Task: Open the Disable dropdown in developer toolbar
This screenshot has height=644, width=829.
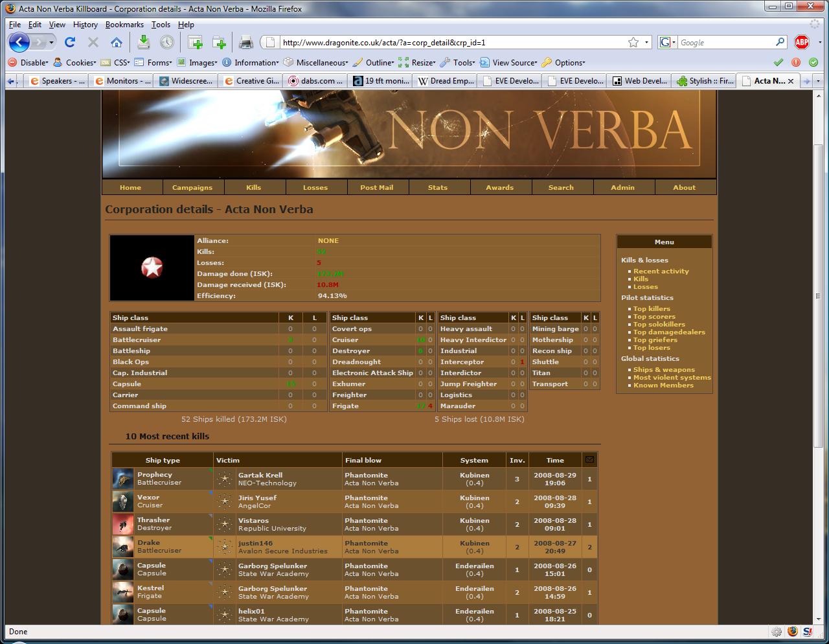Action: (28, 63)
